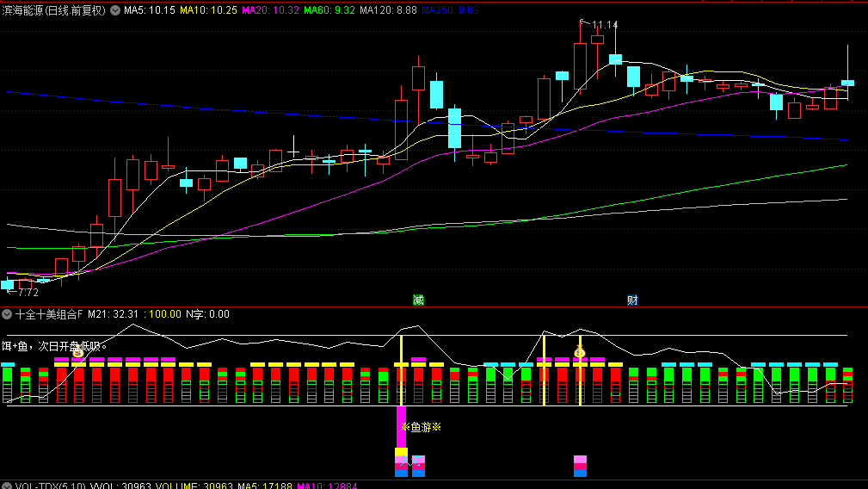Click the volume MA10: 12884 value

tap(327, 486)
